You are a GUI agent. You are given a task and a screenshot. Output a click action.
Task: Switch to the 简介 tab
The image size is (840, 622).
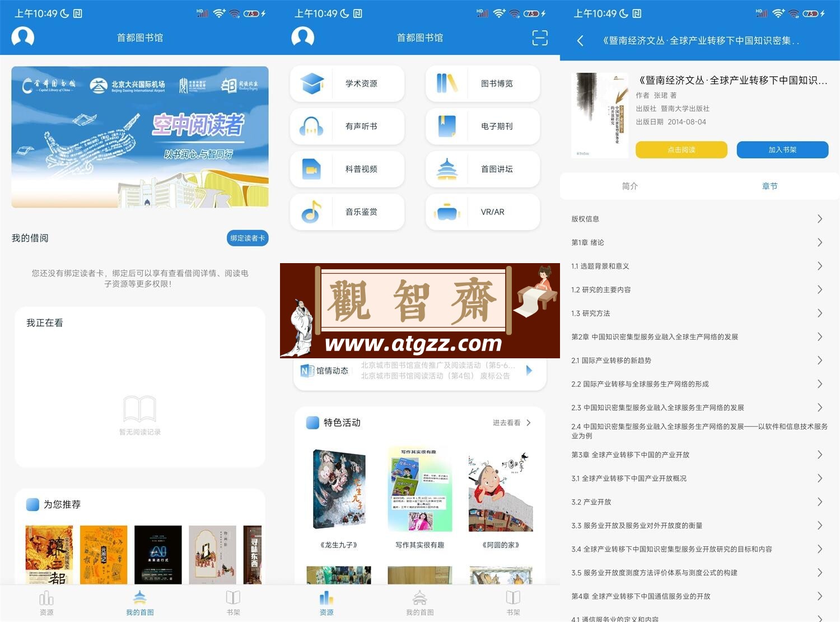(x=630, y=186)
